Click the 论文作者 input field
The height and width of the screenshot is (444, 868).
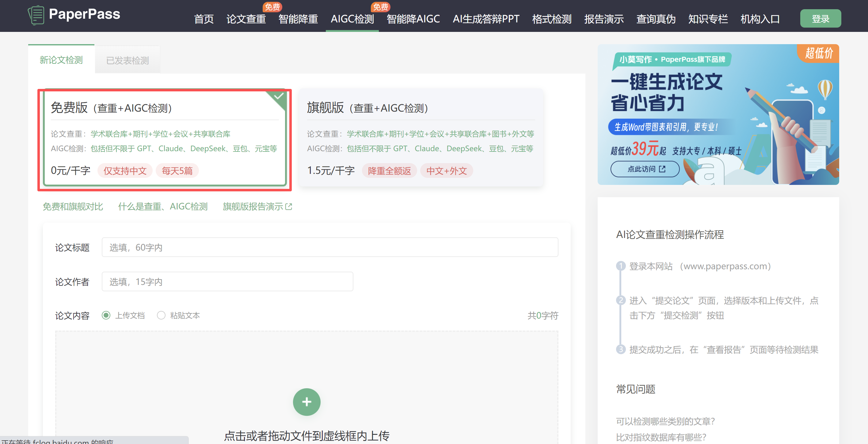(227, 281)
